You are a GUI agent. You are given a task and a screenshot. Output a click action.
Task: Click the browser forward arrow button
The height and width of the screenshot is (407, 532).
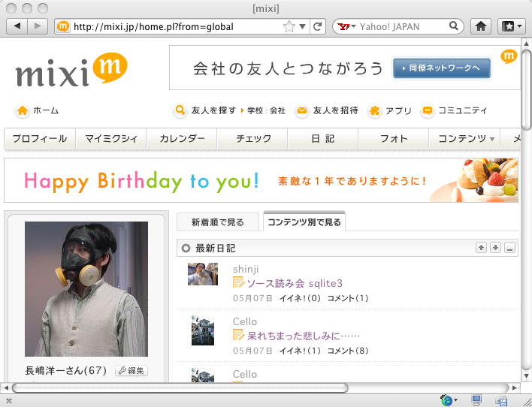(38, 26)
